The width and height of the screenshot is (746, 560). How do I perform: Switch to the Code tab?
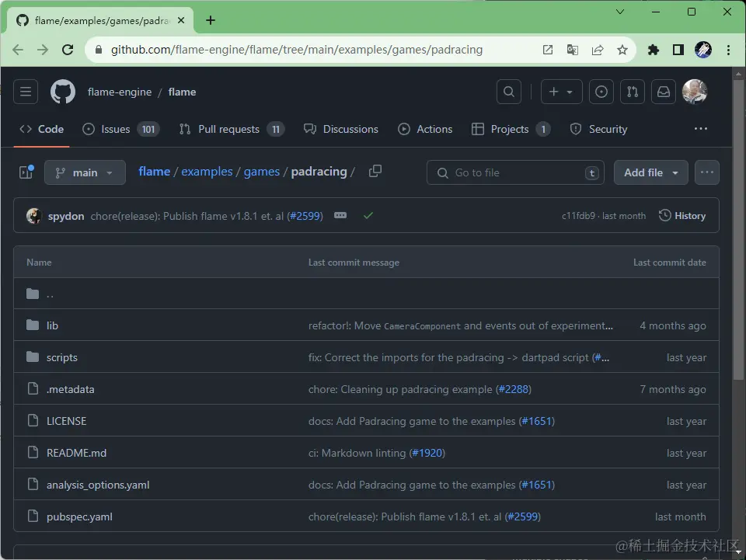pyautogui.click(x=41, y=129)
